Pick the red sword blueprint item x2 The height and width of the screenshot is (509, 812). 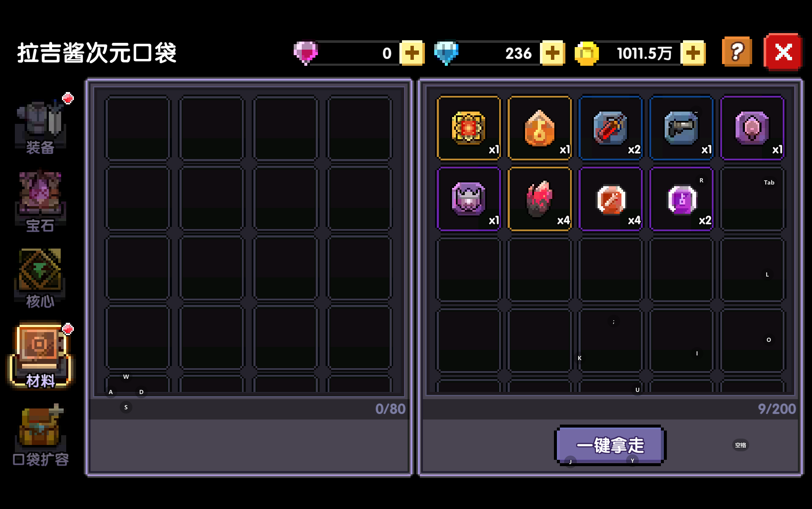click(x=610, y=128)
